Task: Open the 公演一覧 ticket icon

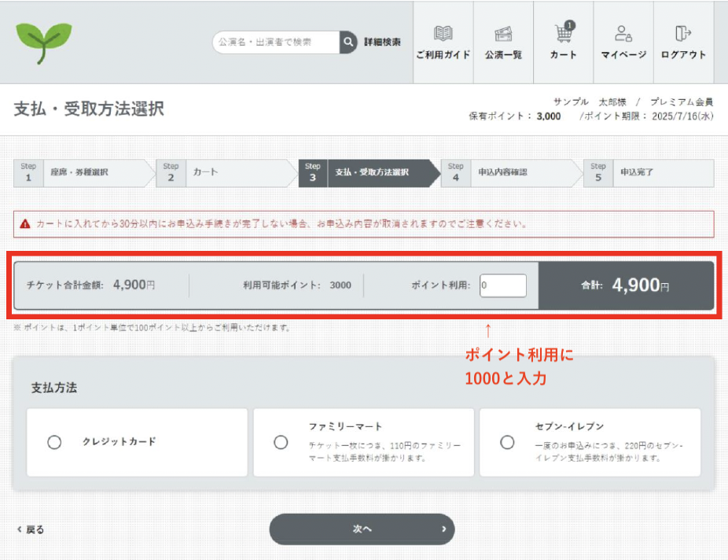Action: coord(503,35)
